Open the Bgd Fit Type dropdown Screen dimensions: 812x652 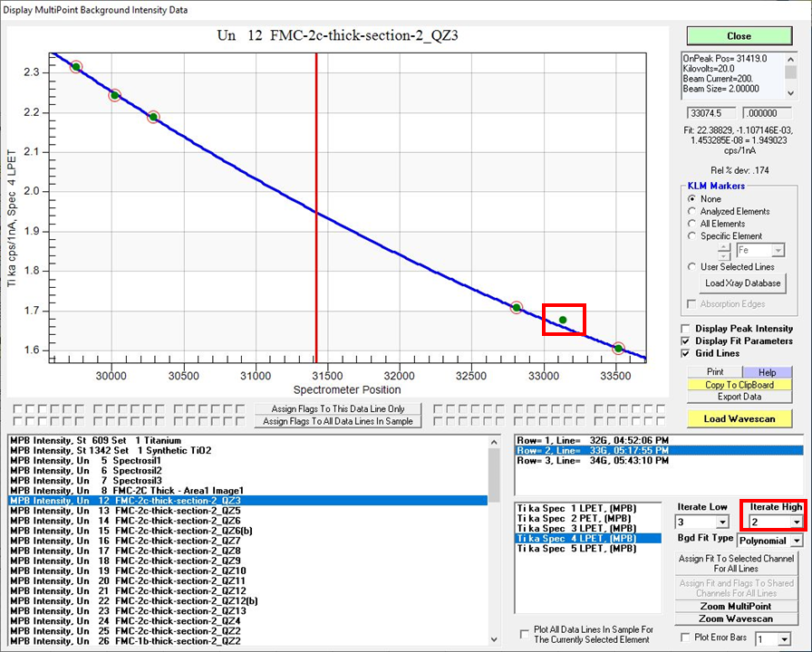click(797, 541)
